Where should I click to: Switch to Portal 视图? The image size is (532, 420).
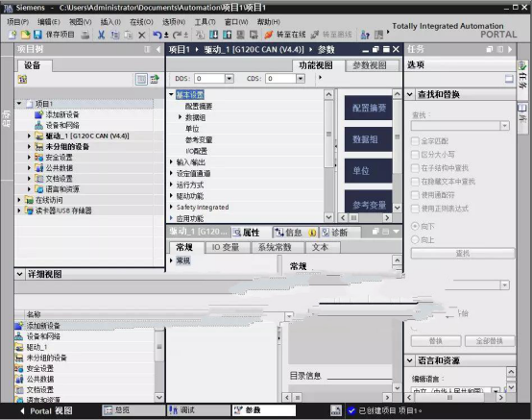(46, 410)
